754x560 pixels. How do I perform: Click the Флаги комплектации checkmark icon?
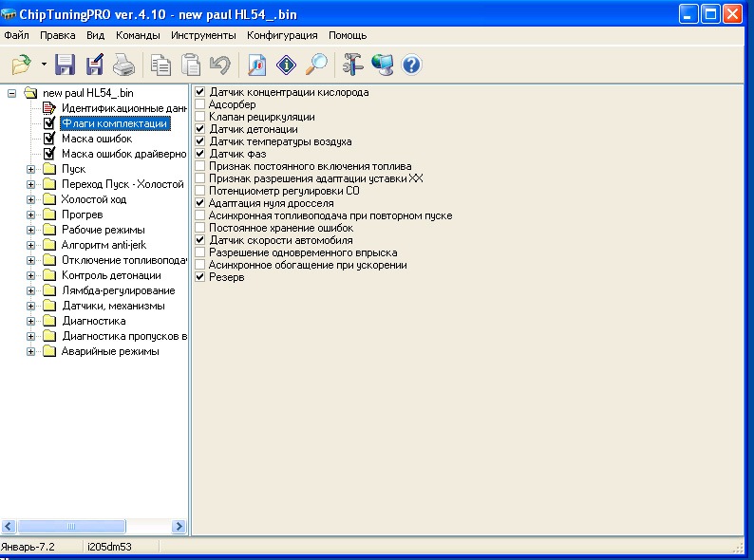(49, 123)
